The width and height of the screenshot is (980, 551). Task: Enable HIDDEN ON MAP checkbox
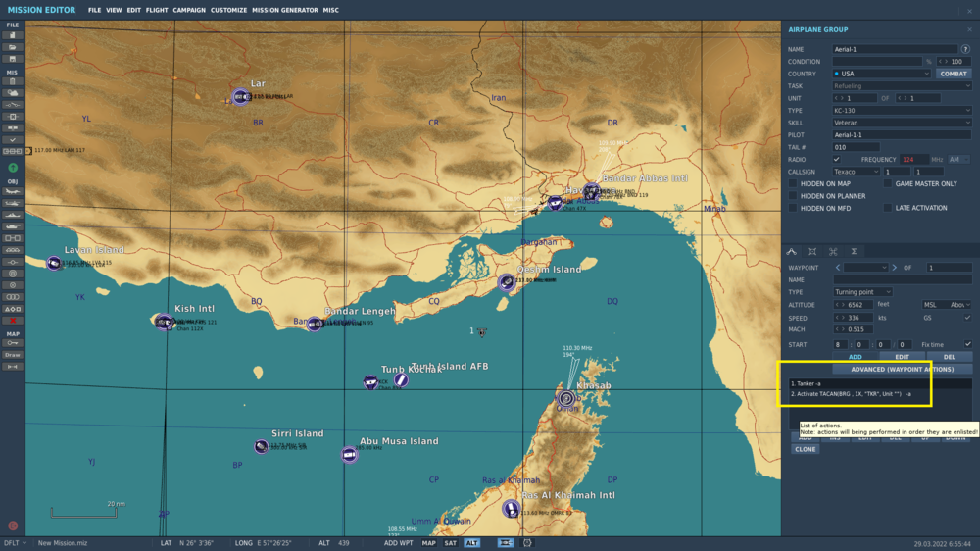[793, 184]
